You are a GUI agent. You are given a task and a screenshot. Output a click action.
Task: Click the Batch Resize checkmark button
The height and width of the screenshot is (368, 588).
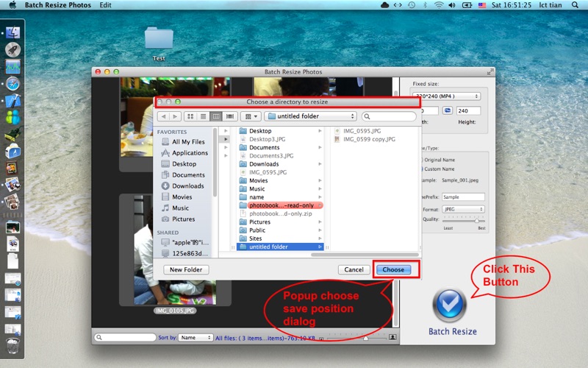click(450, 305)
